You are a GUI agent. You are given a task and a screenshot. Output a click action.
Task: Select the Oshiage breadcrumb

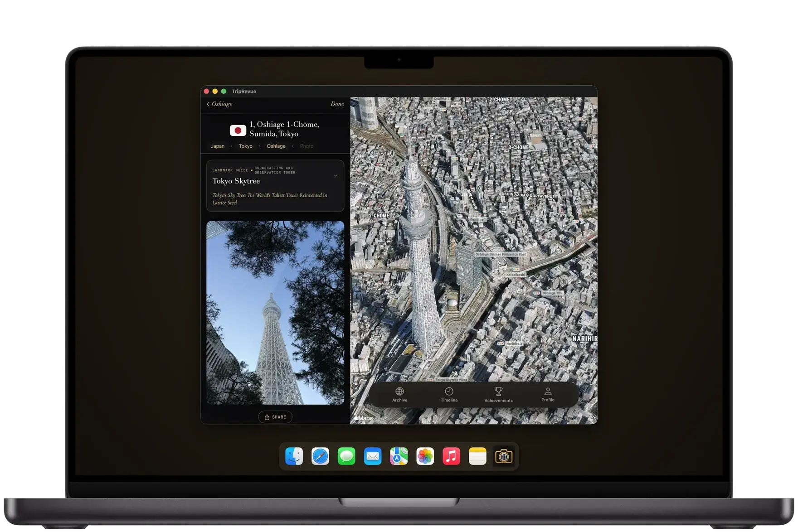coord(276,146)
